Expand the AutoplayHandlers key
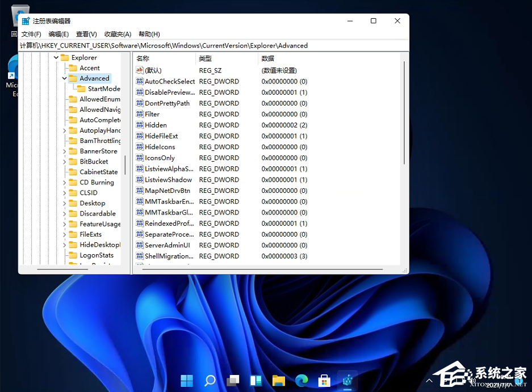532x392 pixels. [64, 130]
